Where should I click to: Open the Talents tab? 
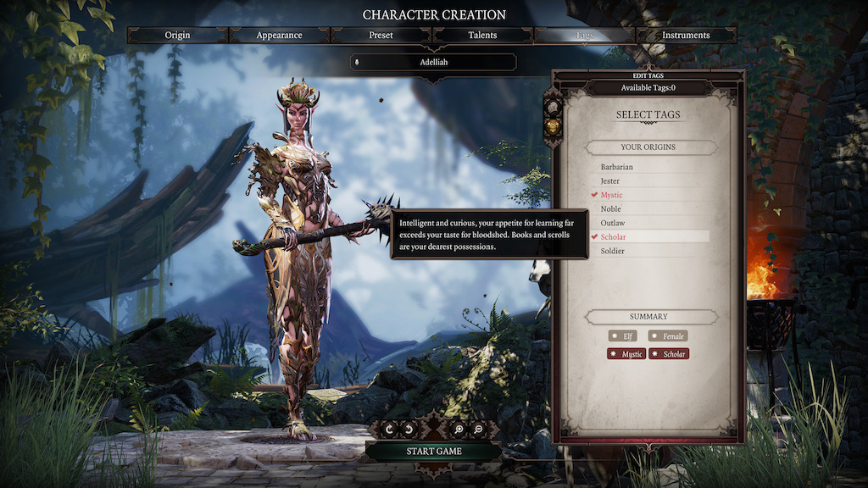pyautogui.click(x=482, y=35)
